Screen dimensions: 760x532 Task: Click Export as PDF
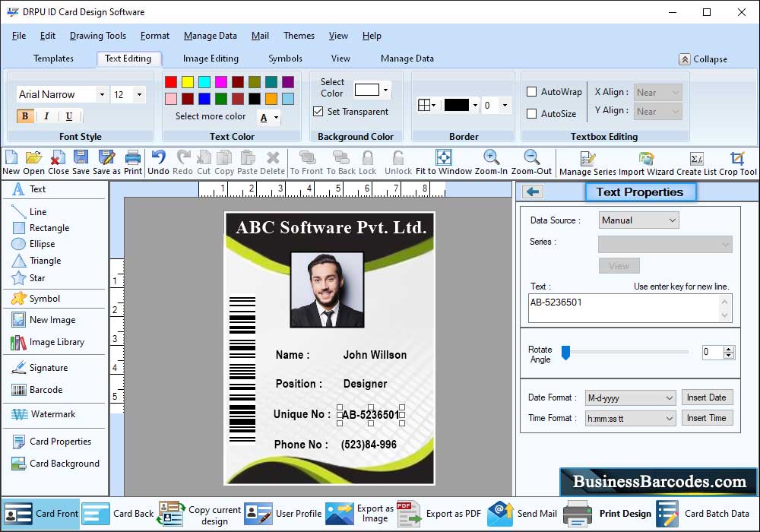[x=439, y=514]
